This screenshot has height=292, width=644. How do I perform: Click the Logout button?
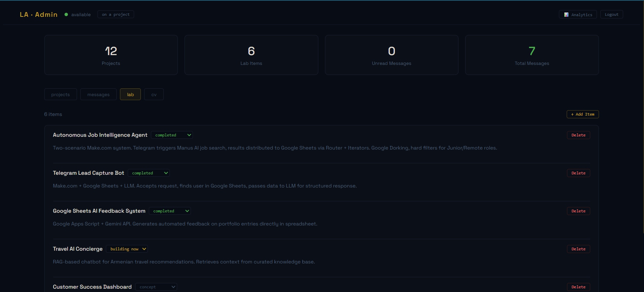pos(611,14)
